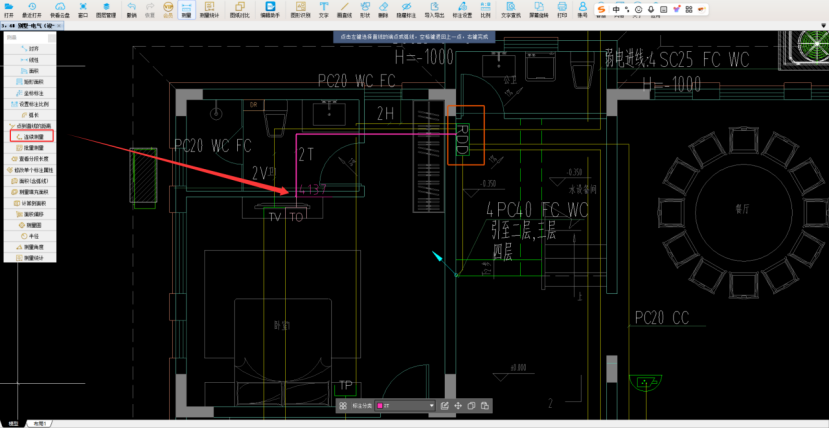Screen dimensions: 829x428
Task: Switch to the 模型 model tab
Action: 13,423
